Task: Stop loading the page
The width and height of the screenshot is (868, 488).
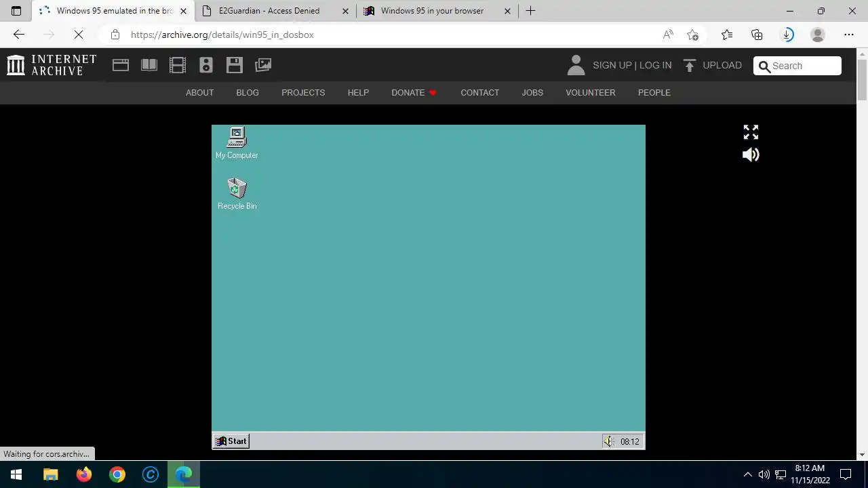Action: (x=78, y=35)
